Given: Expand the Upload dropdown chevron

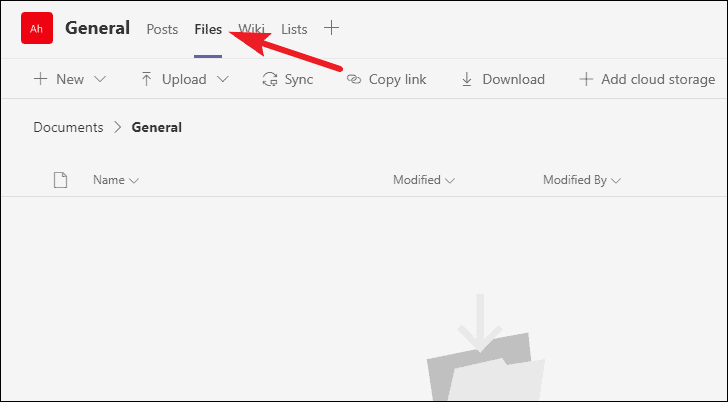Looking at the screenshot, I should (223, 79).
